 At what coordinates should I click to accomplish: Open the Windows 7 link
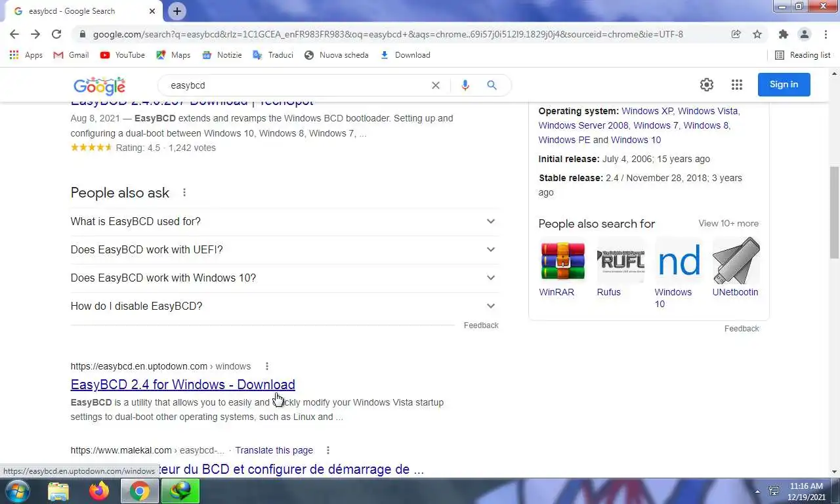click(656, 125)
